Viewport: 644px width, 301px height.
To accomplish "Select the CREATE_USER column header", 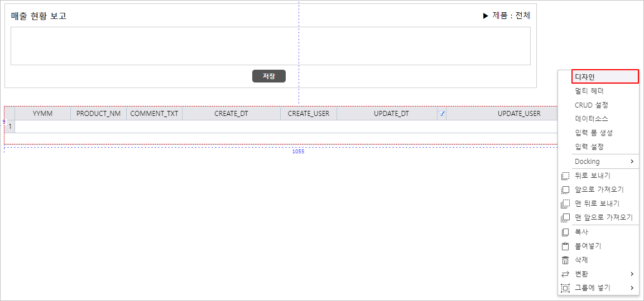I will (309, 114).
